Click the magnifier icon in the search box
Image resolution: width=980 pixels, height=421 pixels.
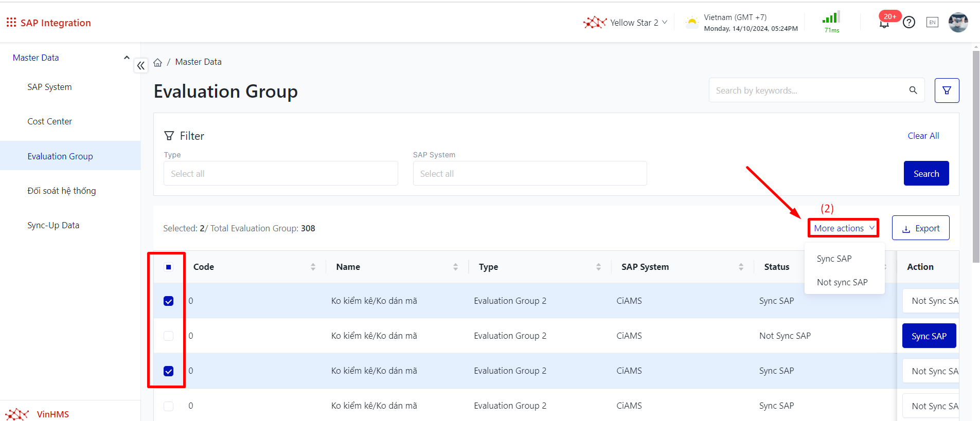tap(913, 90)
